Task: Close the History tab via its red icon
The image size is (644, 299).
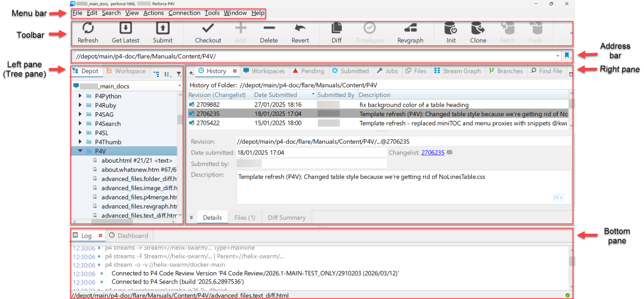Action: 235,71
